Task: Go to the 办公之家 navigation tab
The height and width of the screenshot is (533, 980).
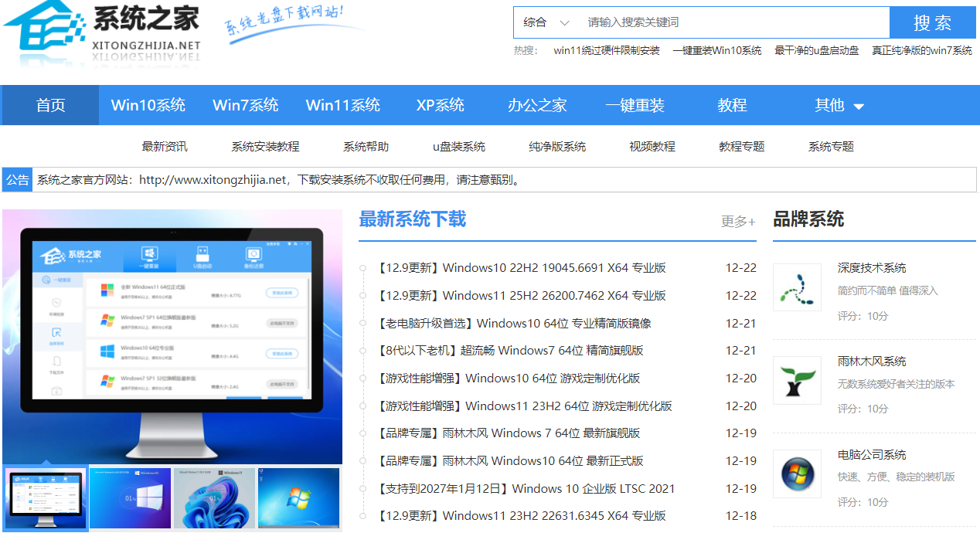Action: click(537, 106)
